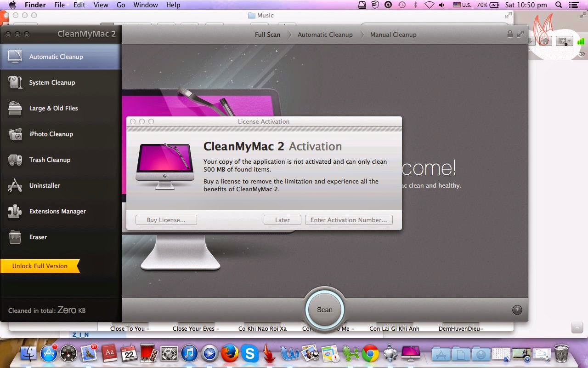
Task: Open the Trash Cleanup module
Action: pyautogui.click(x=61, y=160)
